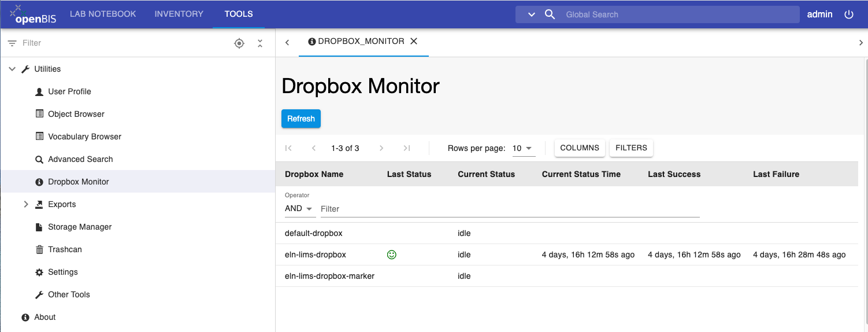Open Settings in the sidebar
Screen dimensions: 868x332
pyautogui.click(x=62, y=272)
